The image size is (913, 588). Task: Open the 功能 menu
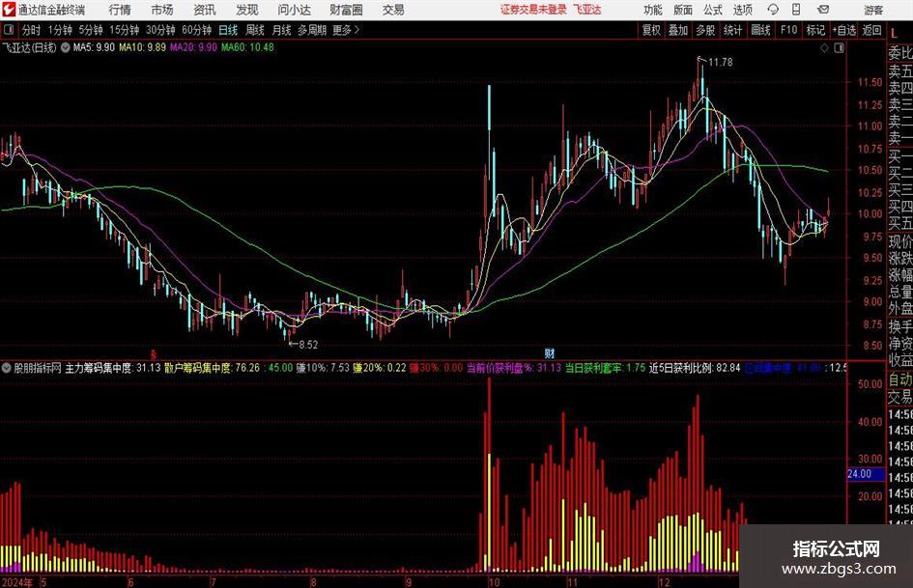(653, 10)
